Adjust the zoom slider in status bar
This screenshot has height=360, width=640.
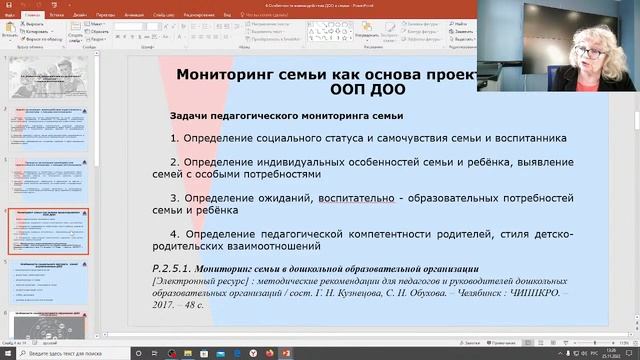point(594,343)
